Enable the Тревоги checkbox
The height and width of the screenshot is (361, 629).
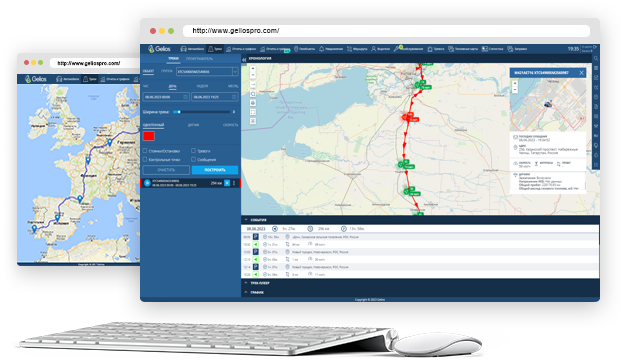193,151
